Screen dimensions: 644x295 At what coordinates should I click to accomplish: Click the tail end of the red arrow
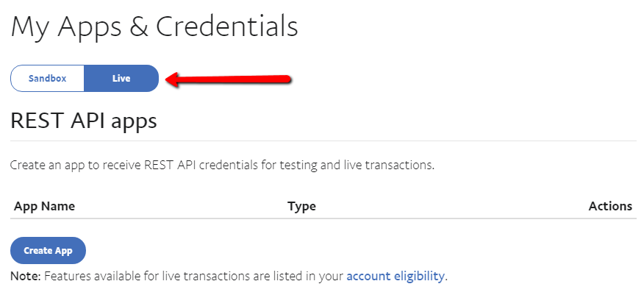pyautogui.click(x=288, y=77)
